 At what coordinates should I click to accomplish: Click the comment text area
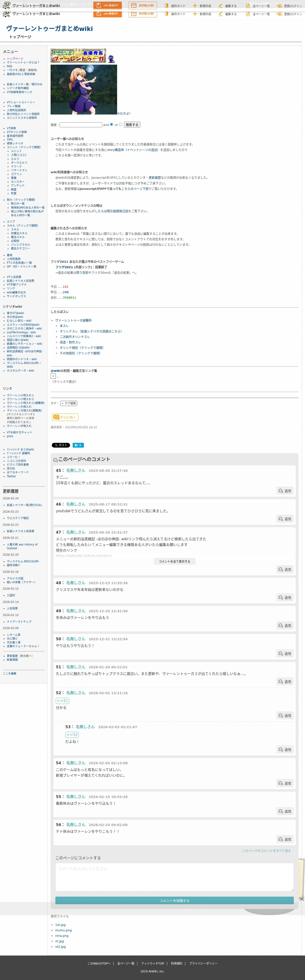[175, 877]
